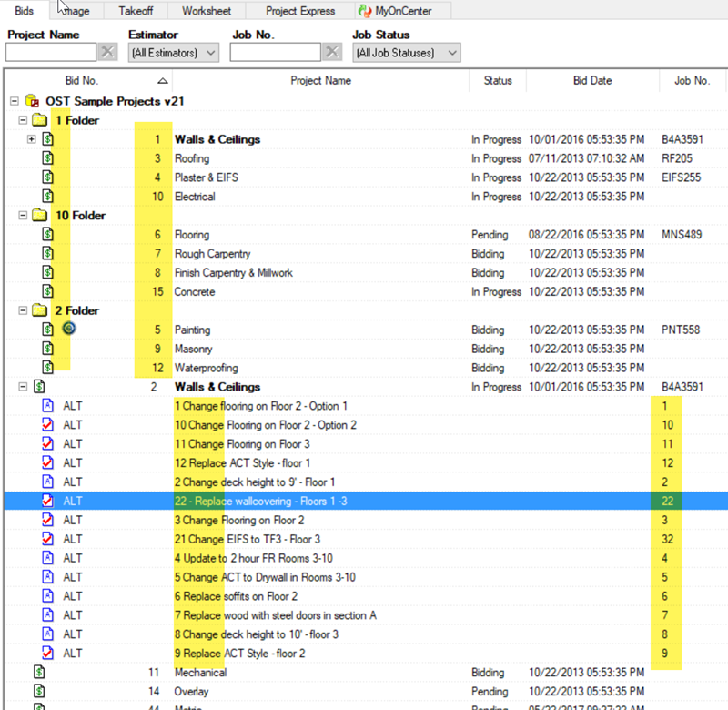This screenshot has height=710, width=728.
Task: Click alternate icon for 4 Update to 2 hour FR
Action: tap(48, 558)
